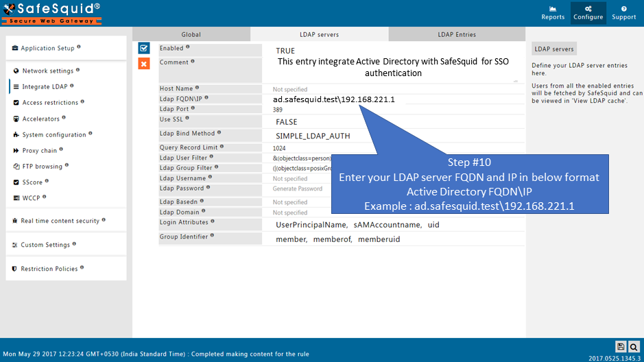Click the WCCP icon

tap(16, 198)
